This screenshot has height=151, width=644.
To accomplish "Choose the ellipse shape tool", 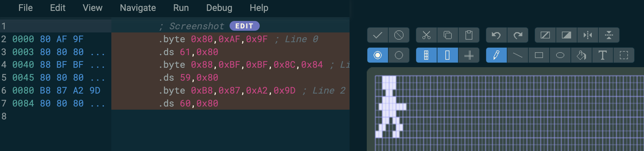I will (x=560, y=55).
